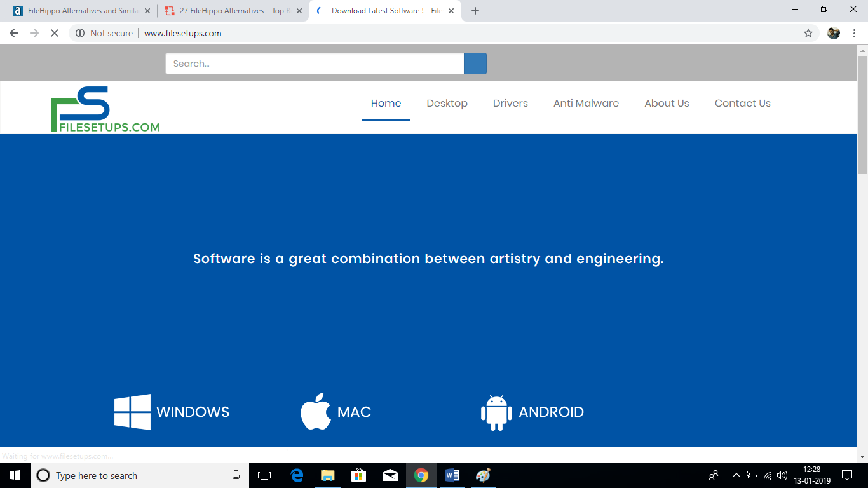Click the Android robot icon
Screen dimensions: 868x488
(496, 412)
